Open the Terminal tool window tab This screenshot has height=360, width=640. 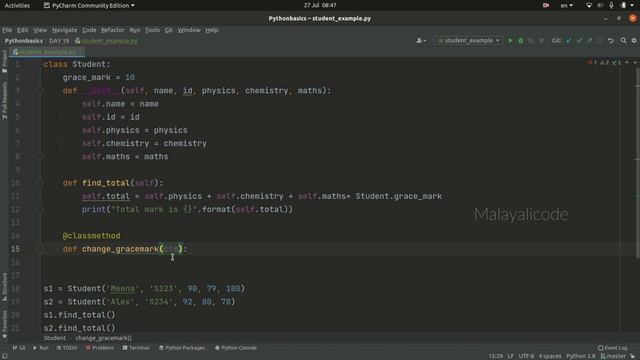coord(136,348)
